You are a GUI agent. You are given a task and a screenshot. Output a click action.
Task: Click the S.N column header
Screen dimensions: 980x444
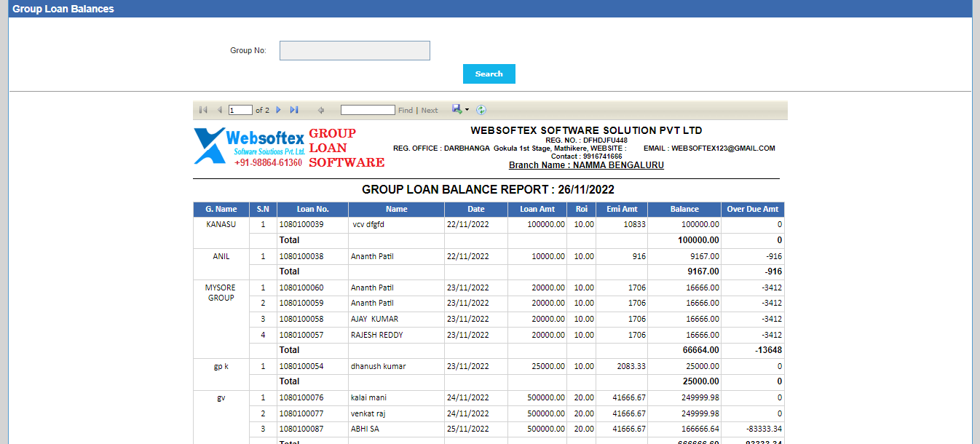coord(263,209)
